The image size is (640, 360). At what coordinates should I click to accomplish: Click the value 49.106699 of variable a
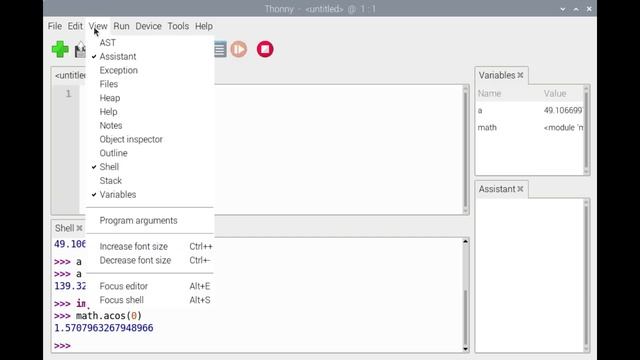pyautogui.click(x=563, y=111)
